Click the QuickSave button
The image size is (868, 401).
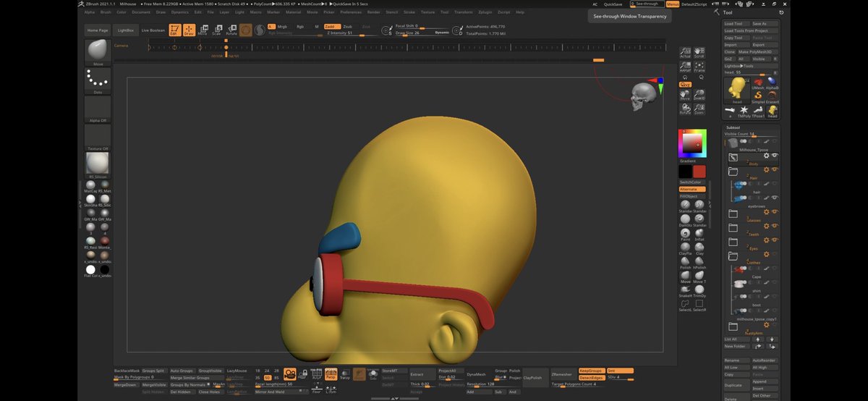click(613, 4)
